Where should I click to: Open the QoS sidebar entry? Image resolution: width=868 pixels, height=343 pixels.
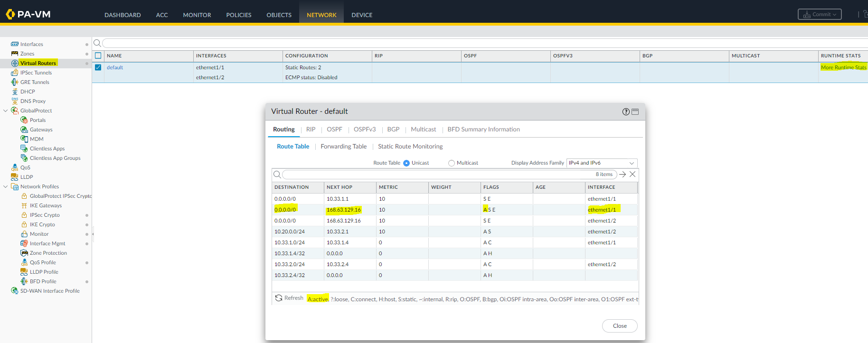tap(25, 167)
